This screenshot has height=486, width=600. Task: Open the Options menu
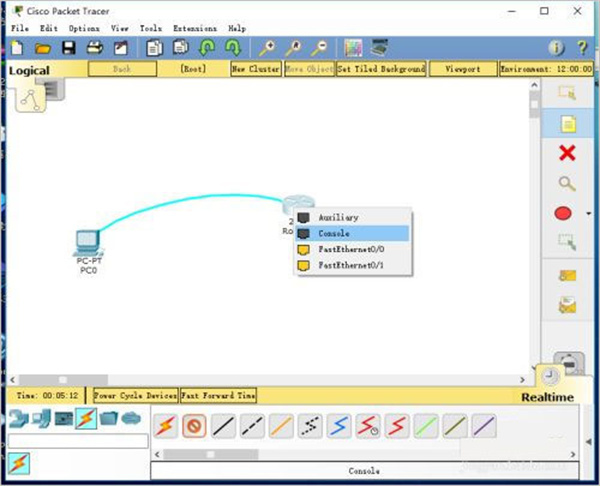[84, 29]
